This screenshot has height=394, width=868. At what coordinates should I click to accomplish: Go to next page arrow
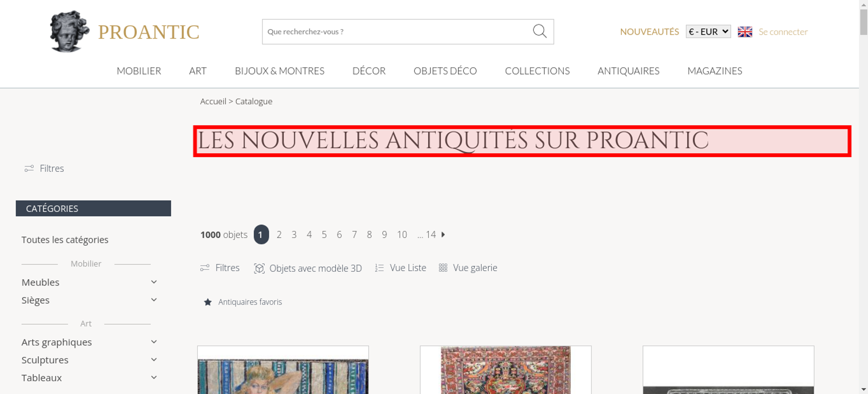443,234
